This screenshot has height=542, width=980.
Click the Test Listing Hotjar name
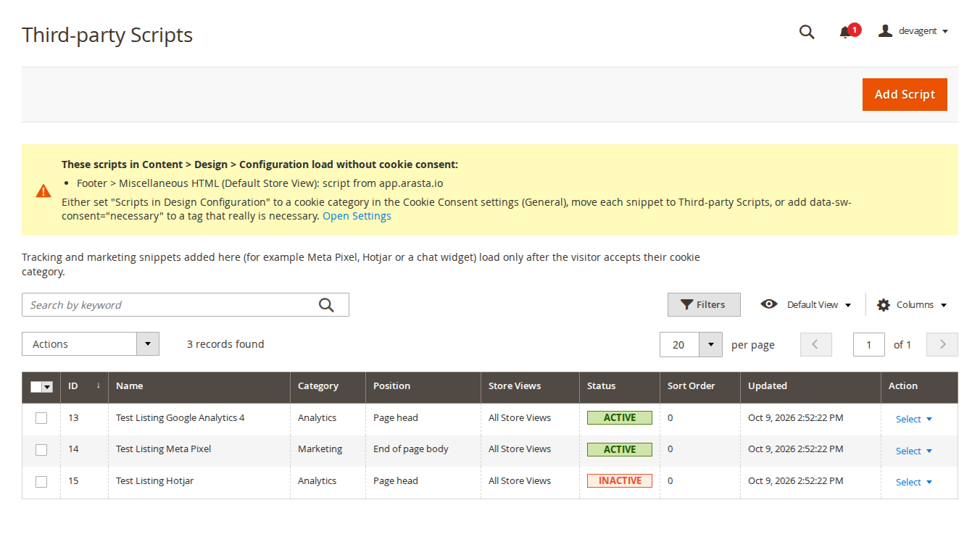[155, 480]
